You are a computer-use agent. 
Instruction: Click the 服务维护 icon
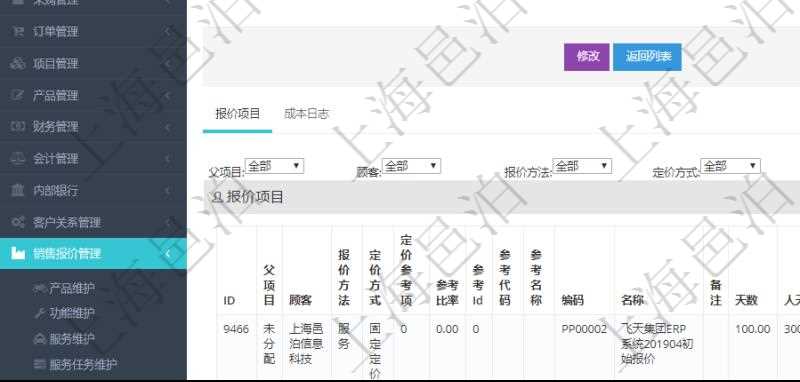click(40, 339)
